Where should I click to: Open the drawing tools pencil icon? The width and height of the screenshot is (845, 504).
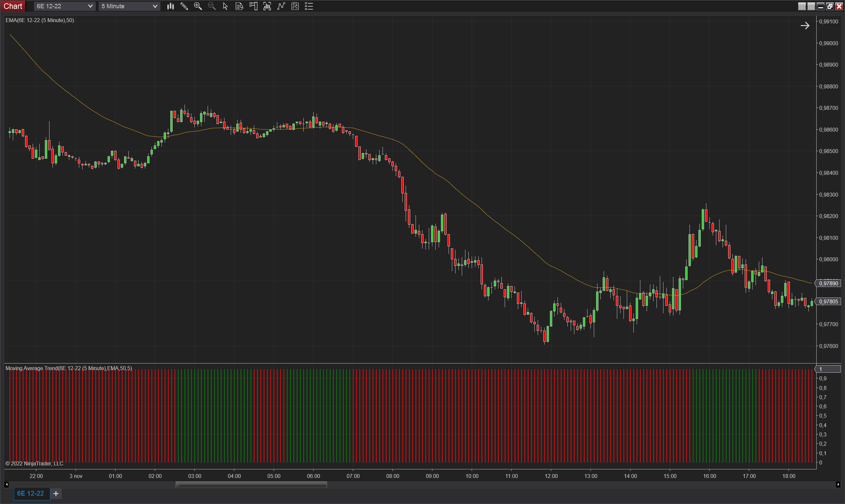click(x=184, y=6)
